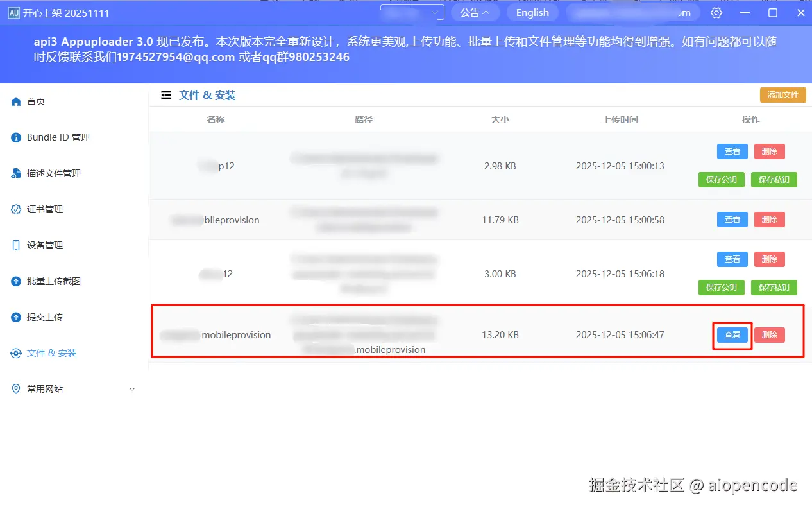Toggle the sidebar collapse hamburger icon
The width and height of the screenshot is (812, 509).
tap(166, 95)
